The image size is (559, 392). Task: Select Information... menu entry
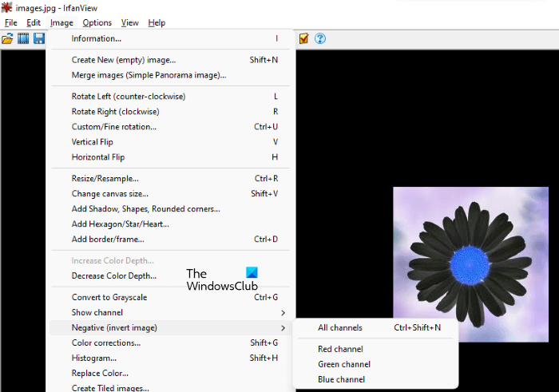tap(170, 38)
